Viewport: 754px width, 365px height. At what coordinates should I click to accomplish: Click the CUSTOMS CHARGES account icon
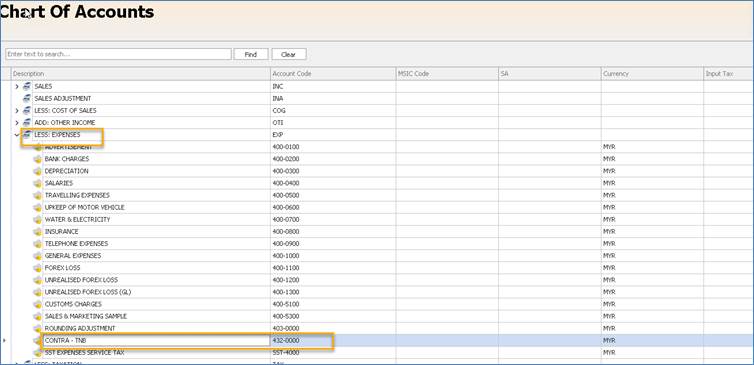point(38,304)
